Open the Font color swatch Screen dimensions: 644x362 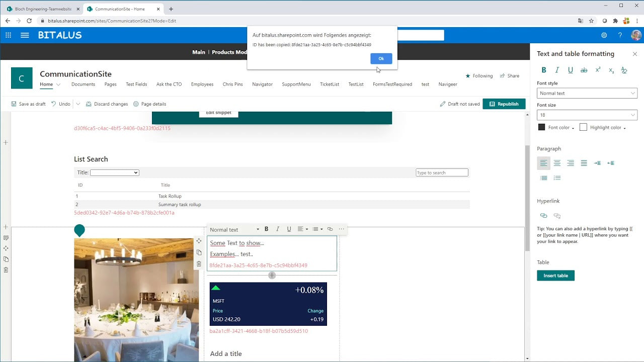[543, 127]
